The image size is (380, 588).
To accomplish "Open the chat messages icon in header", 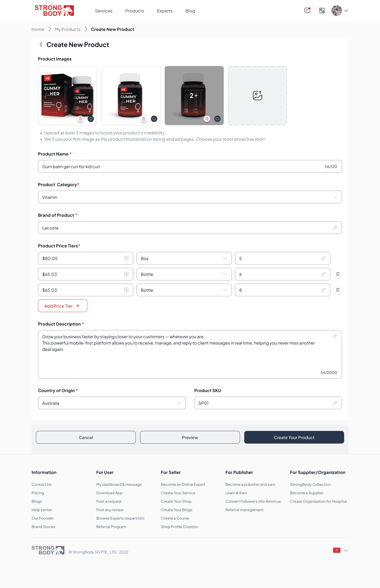I will 307,11.
